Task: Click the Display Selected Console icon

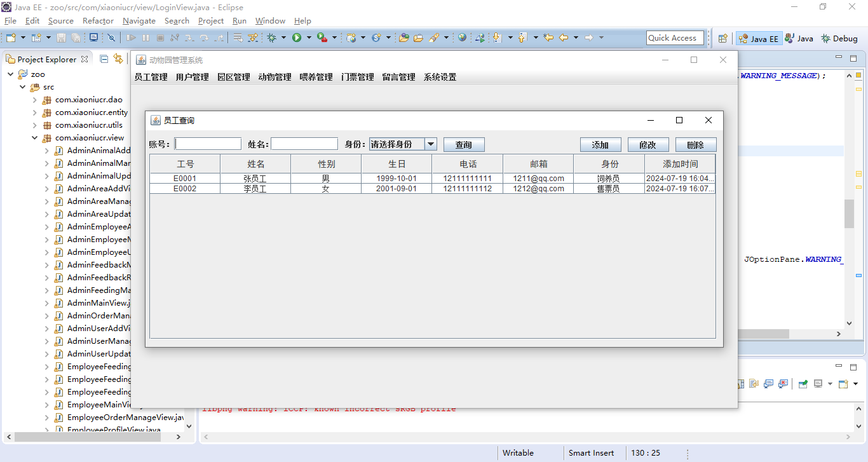Action: point(818,384)
